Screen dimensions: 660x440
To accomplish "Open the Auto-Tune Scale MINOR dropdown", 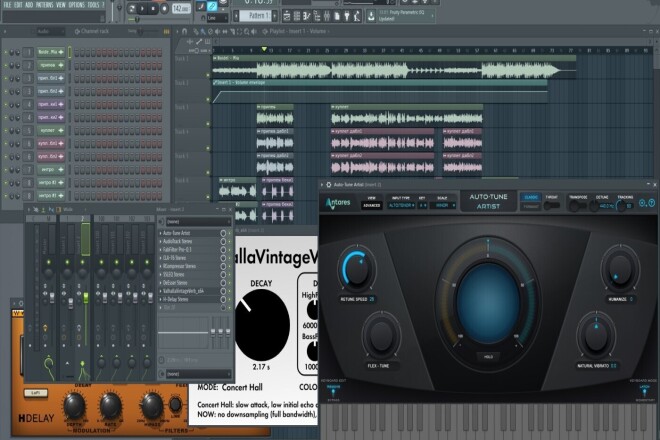I will (x=444, y=205).
